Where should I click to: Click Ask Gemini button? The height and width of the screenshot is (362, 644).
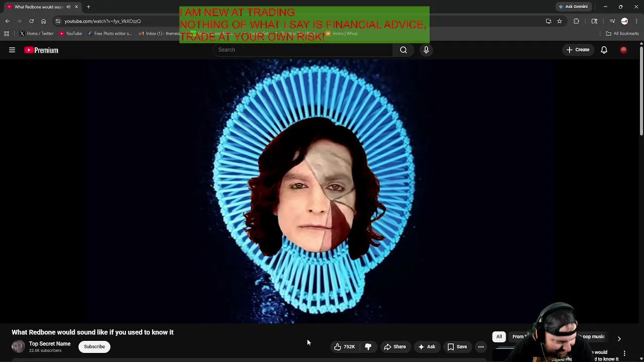pyautogui.click(x=573, y=7)
